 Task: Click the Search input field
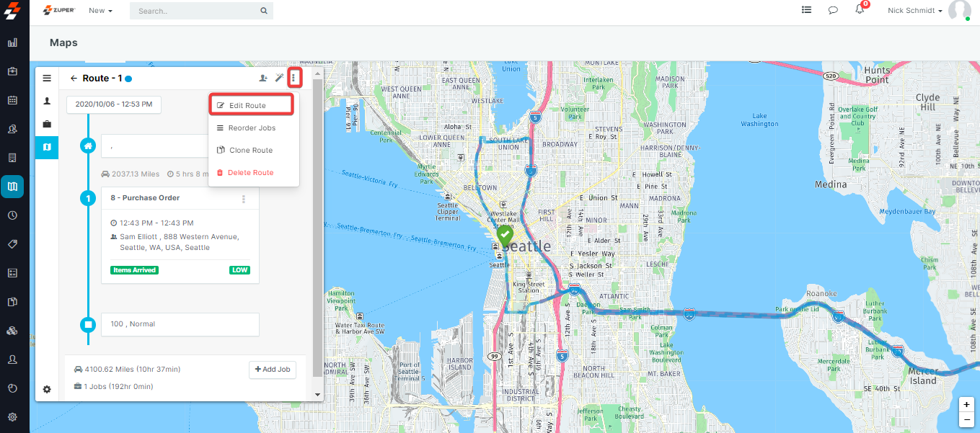click(x=194, y=11)
